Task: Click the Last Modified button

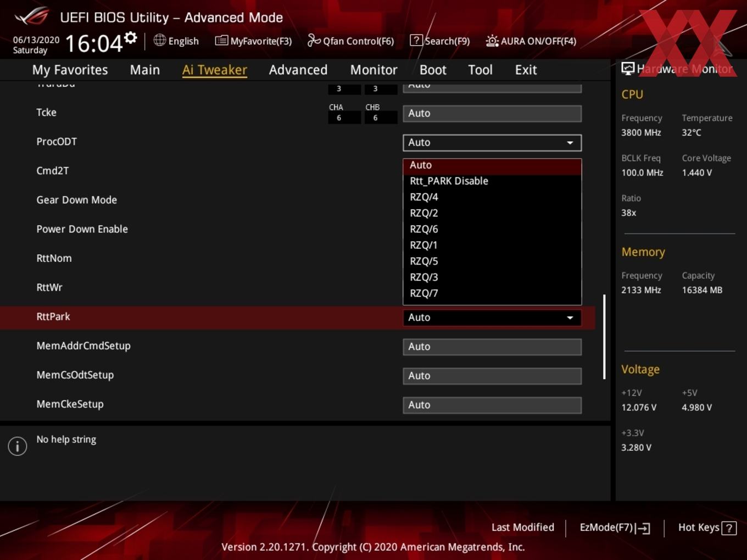Action: click(523, 528)
